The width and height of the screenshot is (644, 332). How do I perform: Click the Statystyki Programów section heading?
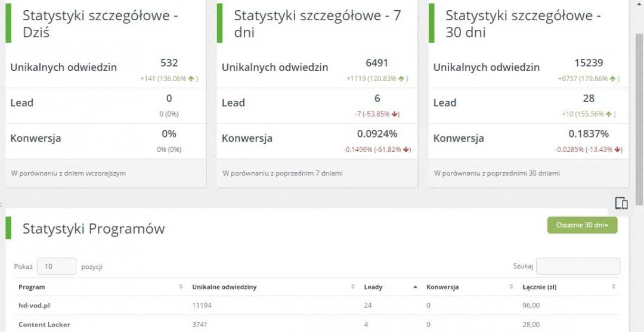coord(94,228)
